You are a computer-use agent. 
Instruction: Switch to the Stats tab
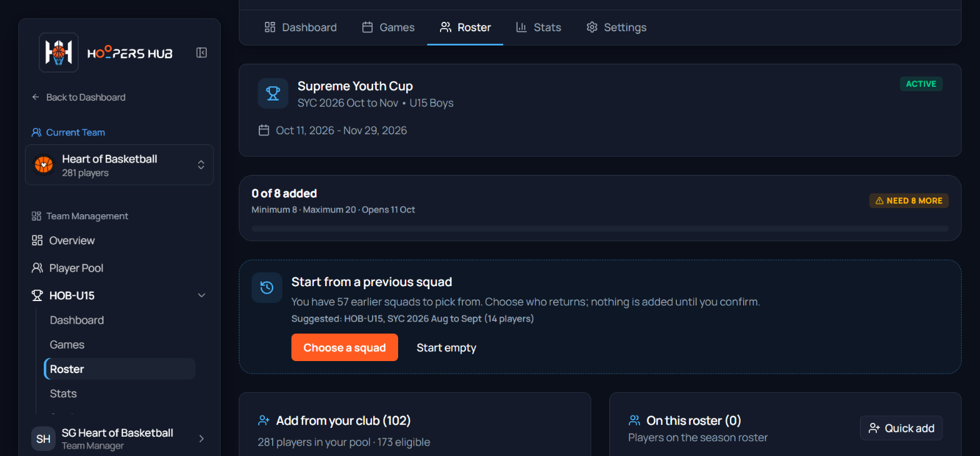538,27
